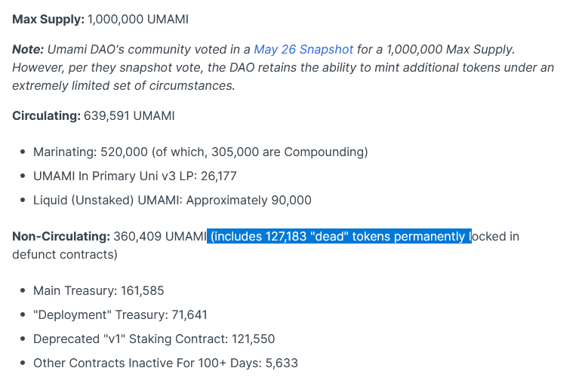Click the Max Supply bold label
Screen dimensions: 588x377
(48, 19)
